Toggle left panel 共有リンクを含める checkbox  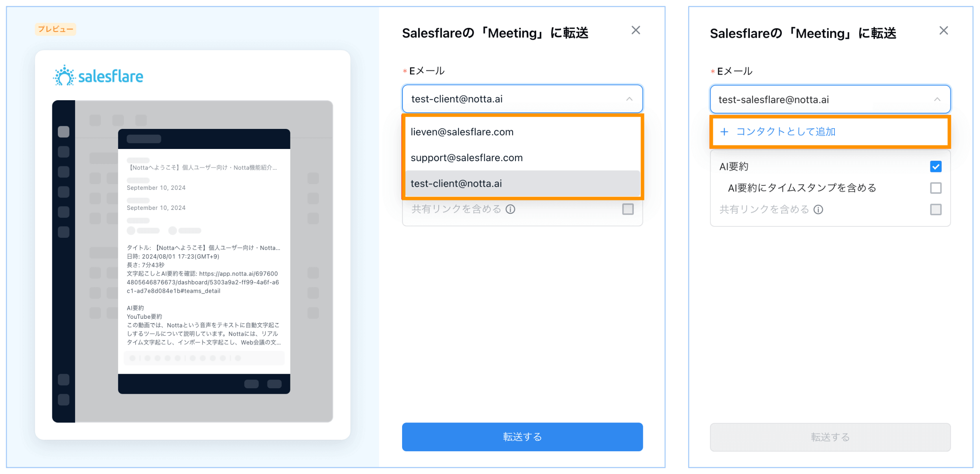628,209
